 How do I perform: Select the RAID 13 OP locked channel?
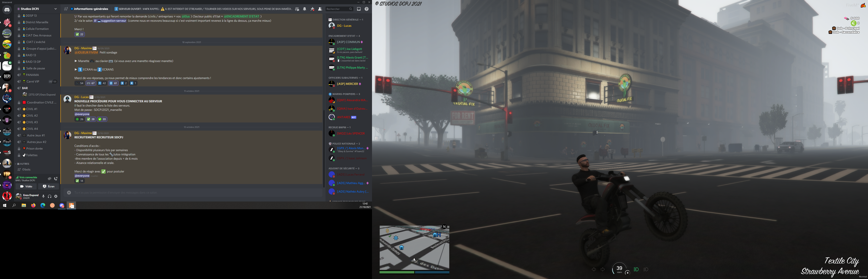(x=37, y=62)
